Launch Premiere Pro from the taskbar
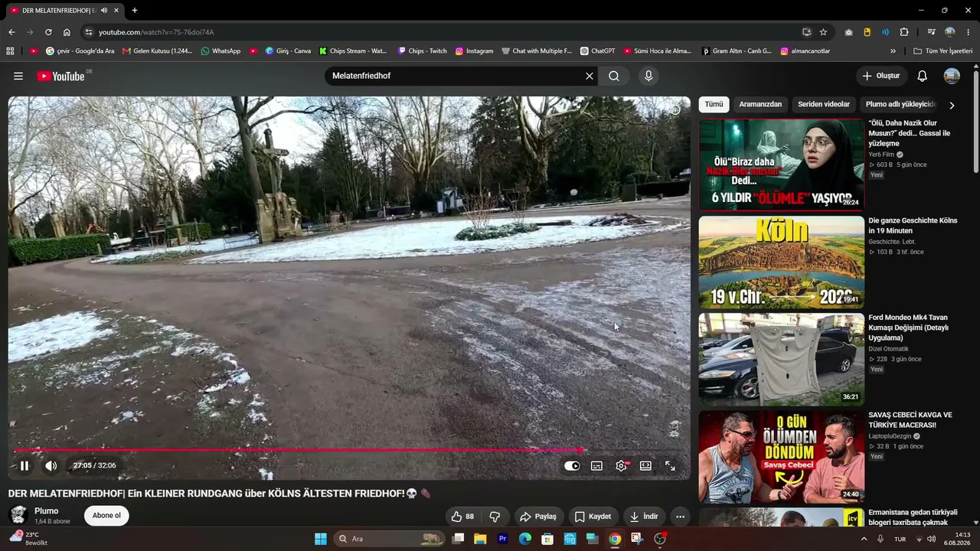This screenshot has height=551, width=980. click(x=503, y=539)
